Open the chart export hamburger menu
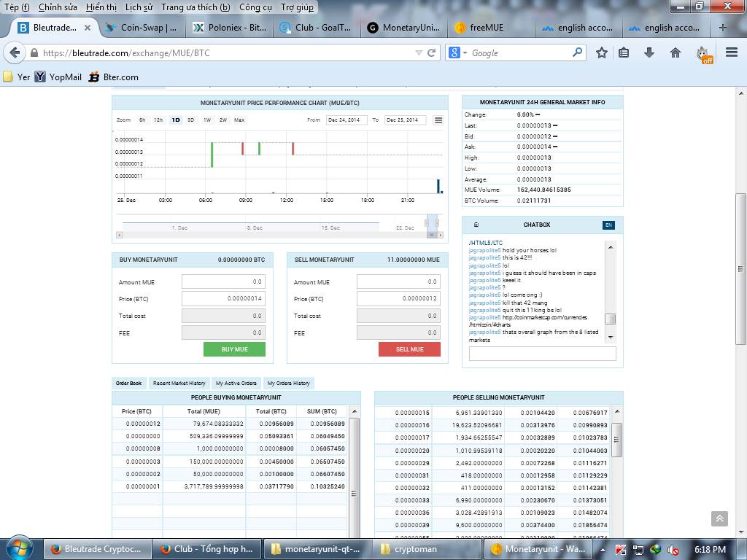 click(438, 120)
